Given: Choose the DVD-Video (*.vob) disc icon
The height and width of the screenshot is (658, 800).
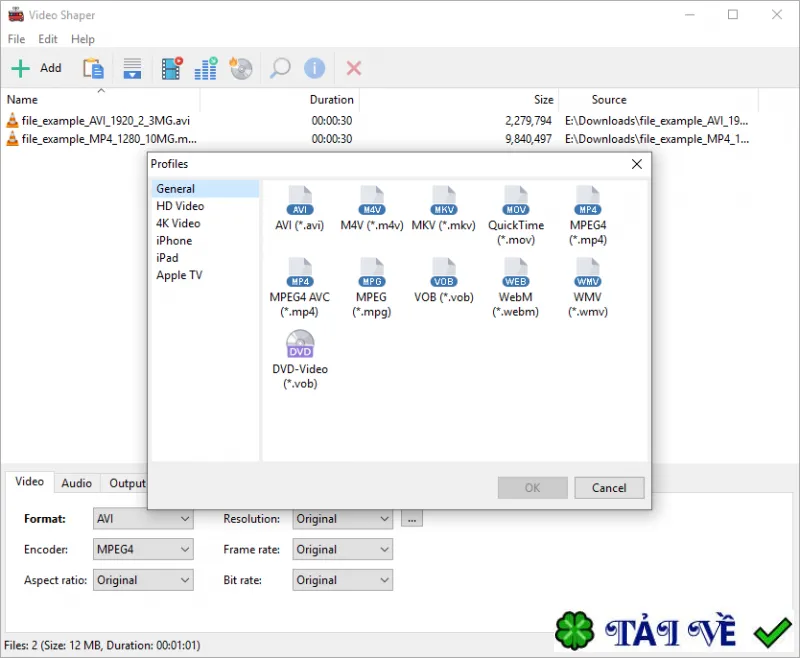Looking at the screenshot, I should [x=300, y=344].
